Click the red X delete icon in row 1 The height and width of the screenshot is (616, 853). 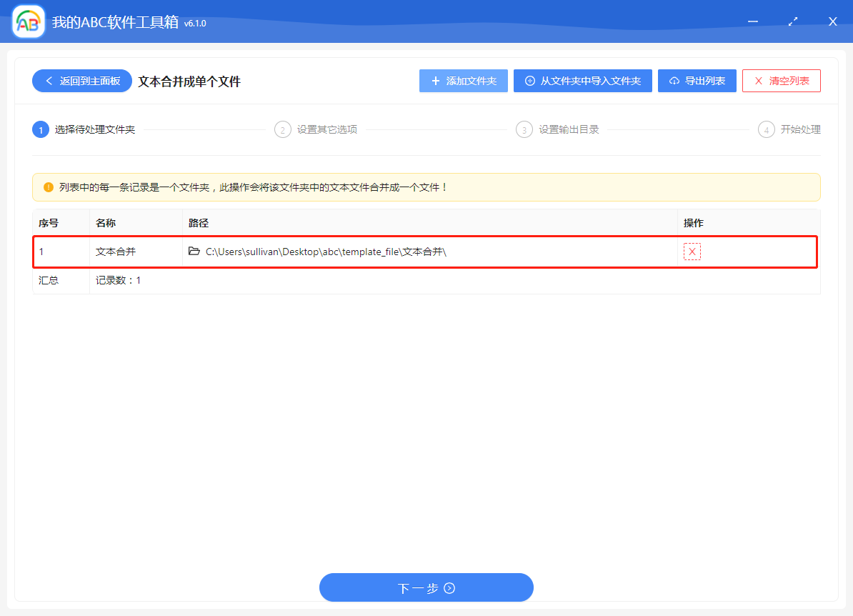point(692,252)
